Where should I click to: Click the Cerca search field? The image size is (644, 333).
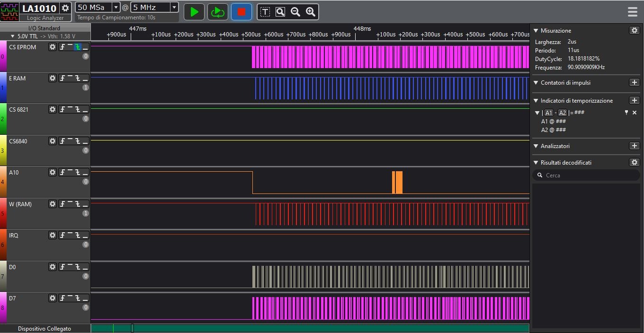[586, 175]
